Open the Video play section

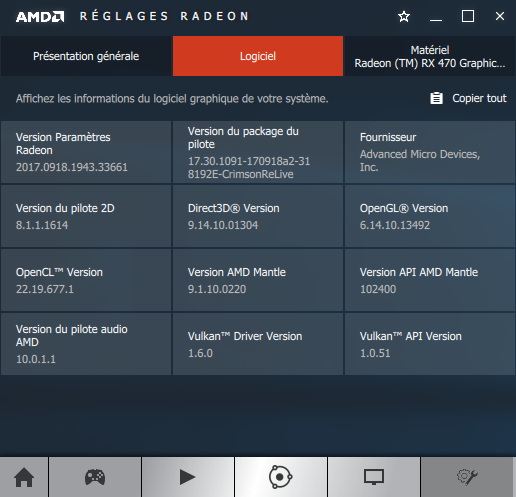click(x=188, y=477)
